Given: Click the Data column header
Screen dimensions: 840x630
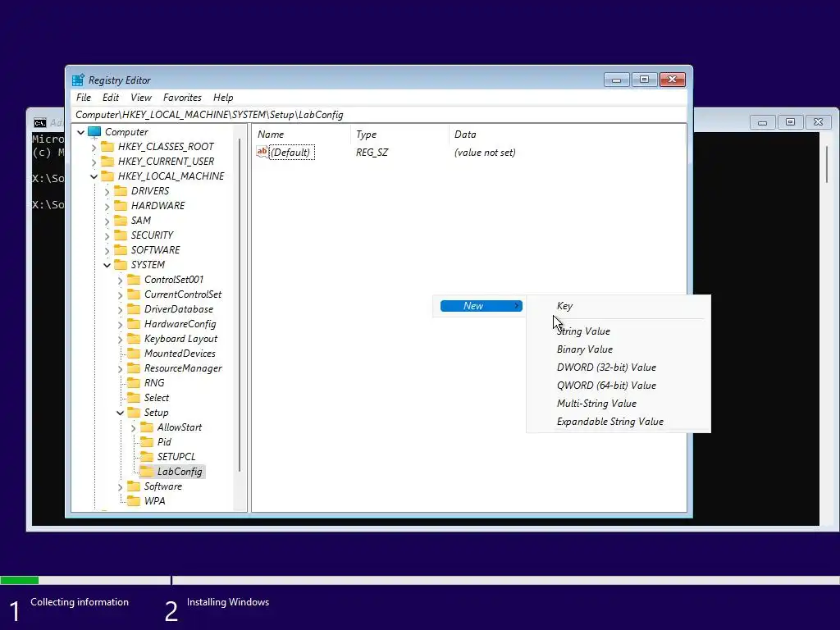Looking at the screenshot, I should click(568, 135).
